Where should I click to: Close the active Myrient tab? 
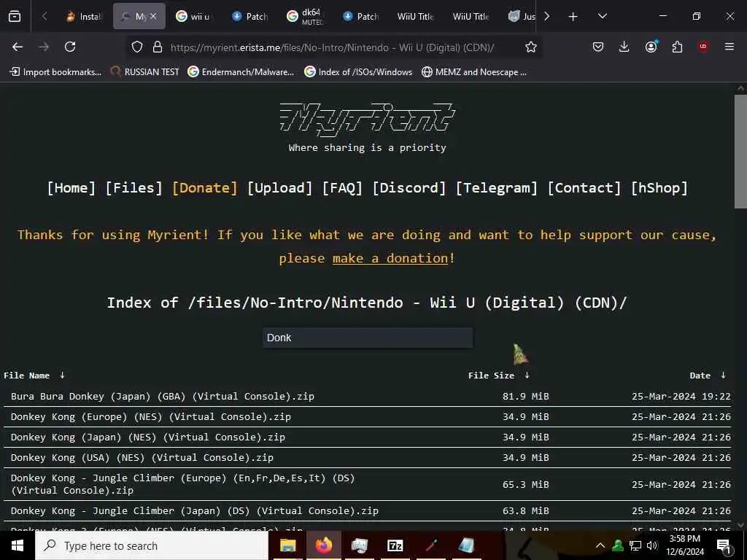tap(153, 16)
